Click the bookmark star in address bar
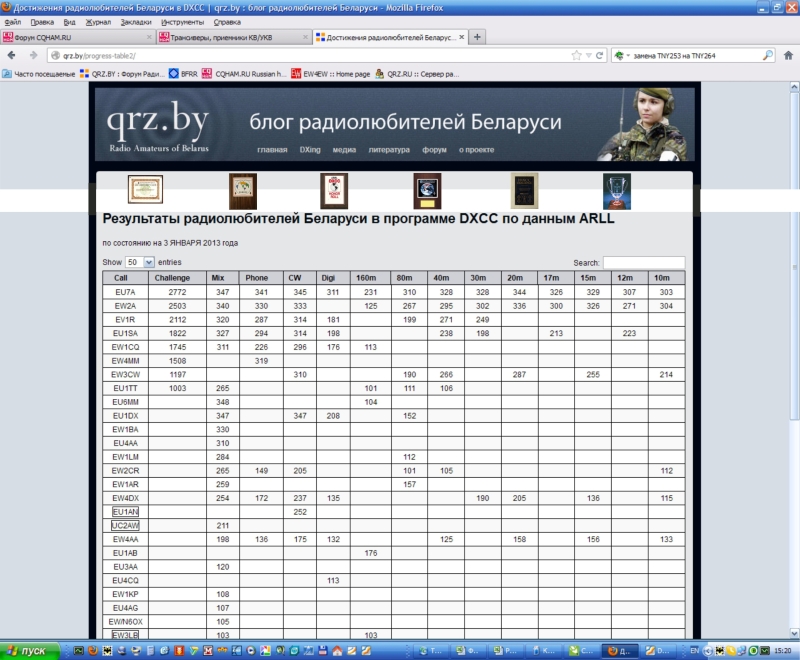This screenshot has width=800, height=660. point(576,55)
